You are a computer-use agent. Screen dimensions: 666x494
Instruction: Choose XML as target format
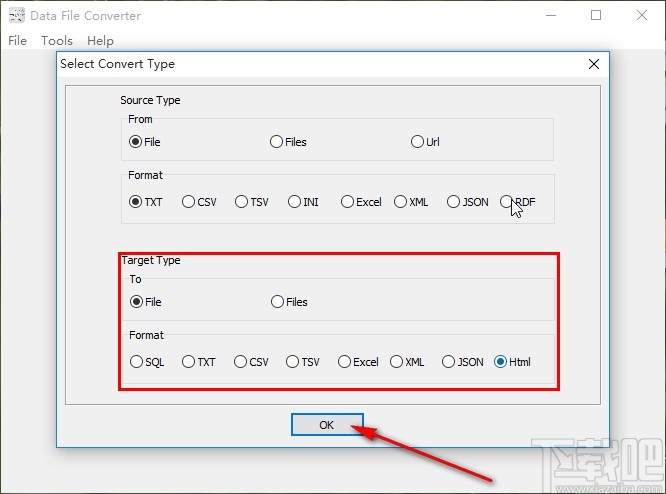pos(407,362)
